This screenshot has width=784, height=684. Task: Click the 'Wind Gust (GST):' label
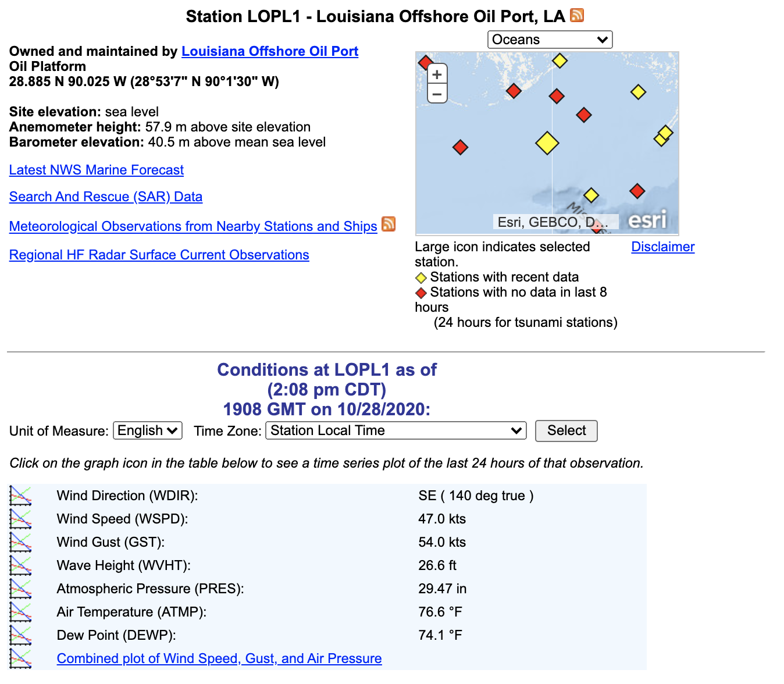(x=111, y=542)
